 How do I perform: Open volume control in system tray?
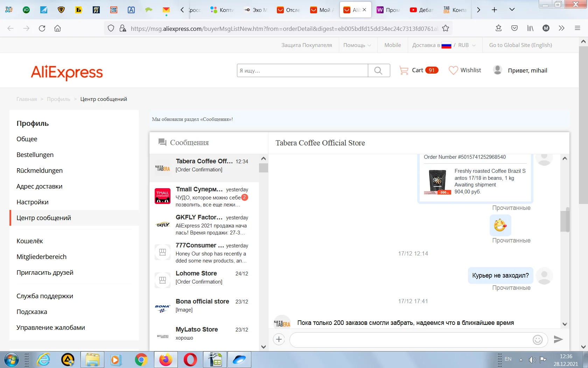(x=532, y=360)
